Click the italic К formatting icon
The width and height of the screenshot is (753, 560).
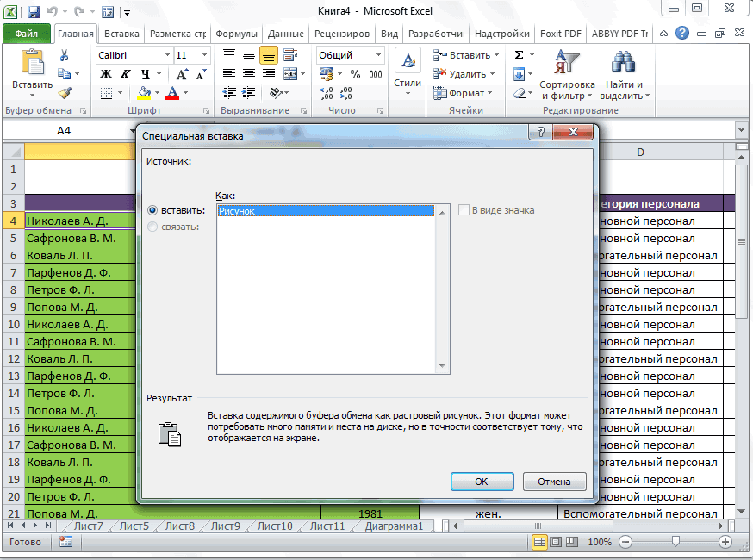coord(125,74)
